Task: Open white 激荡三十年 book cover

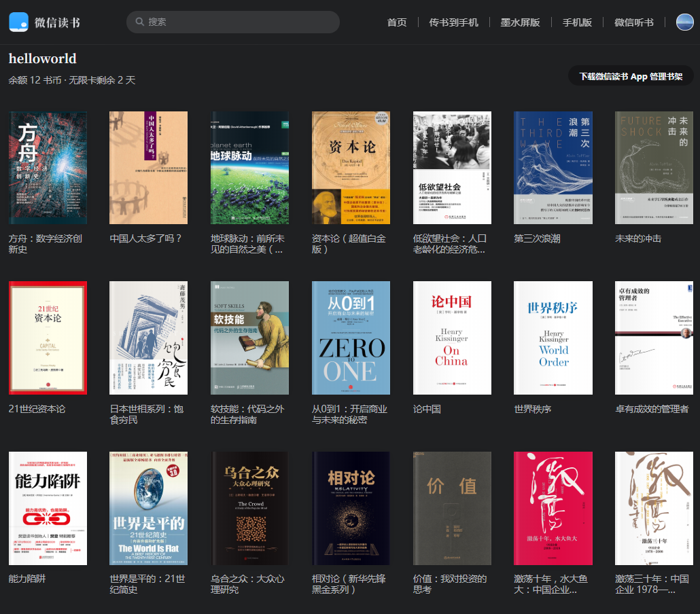Action: 654,508
